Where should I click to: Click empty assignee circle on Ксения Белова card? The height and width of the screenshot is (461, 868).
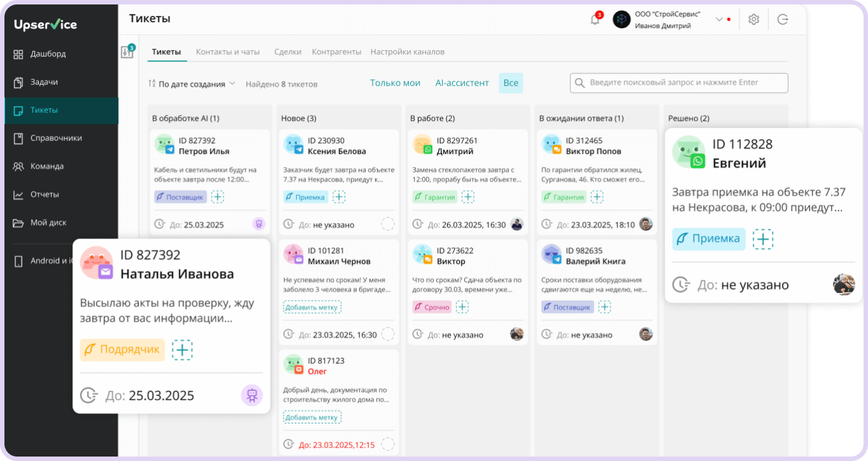(387, 224)
